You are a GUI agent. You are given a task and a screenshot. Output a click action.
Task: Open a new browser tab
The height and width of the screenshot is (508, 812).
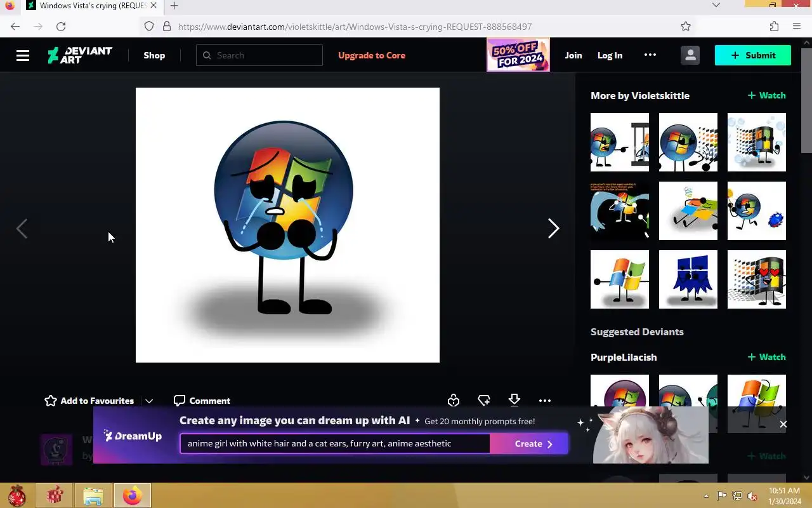pos(174,5)
